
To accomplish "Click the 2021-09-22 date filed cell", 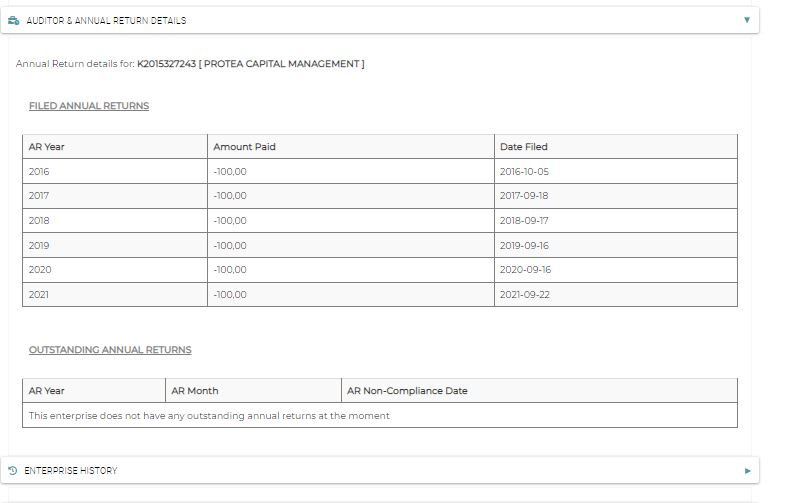I will click(x=525, y=294).
